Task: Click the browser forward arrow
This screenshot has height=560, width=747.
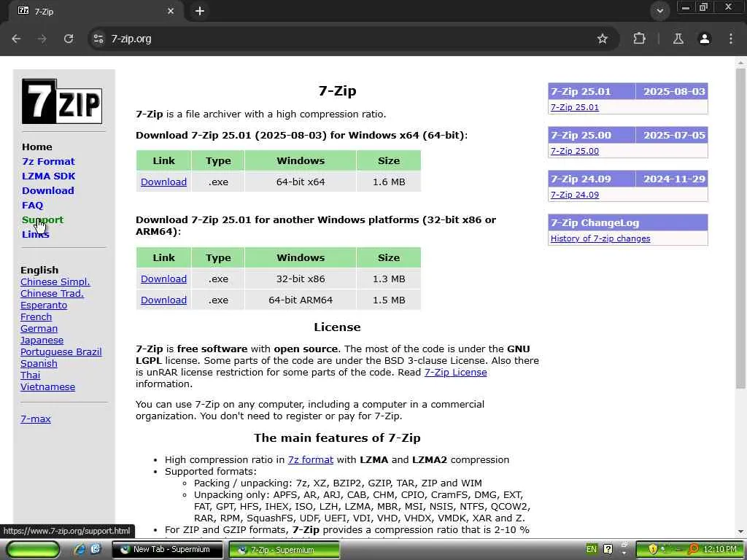Action: click(x=42, y=39)
